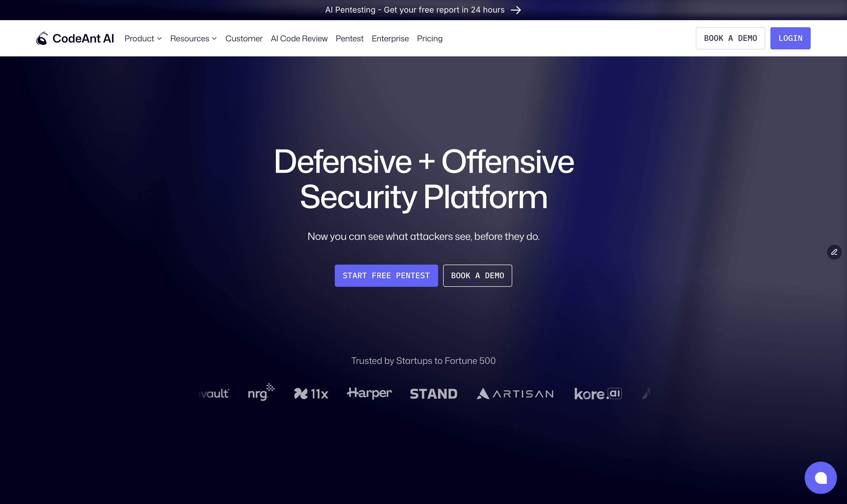Click the 11x logo
This screenshot has height=504, width=847.
click(311, 394)
